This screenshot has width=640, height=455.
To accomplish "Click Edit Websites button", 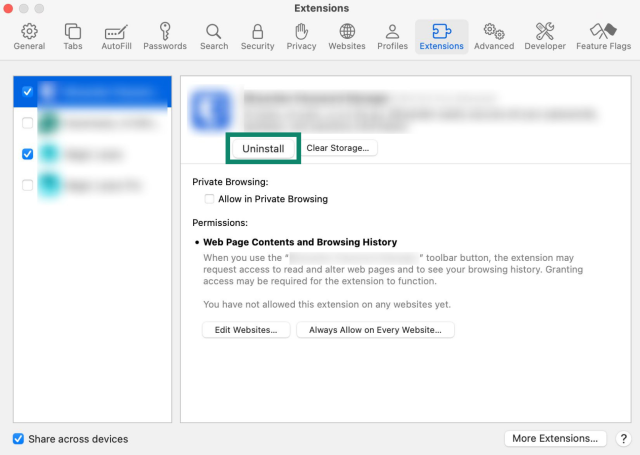I will tap(246, 330).
